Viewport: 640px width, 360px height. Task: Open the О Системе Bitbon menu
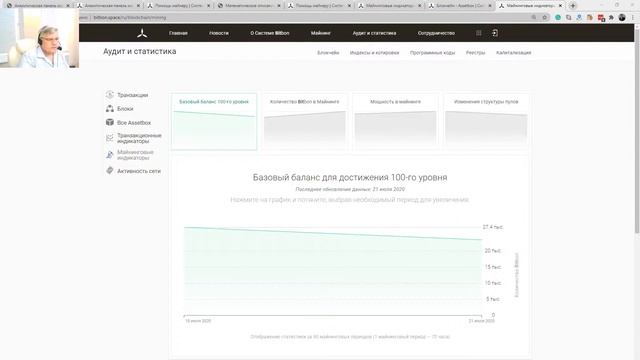point(270,33)
